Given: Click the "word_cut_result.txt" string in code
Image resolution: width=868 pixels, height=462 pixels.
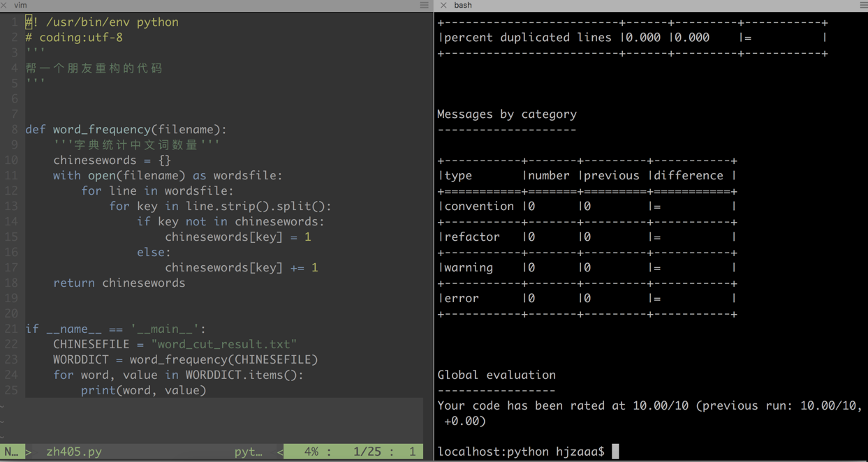Looking at the screenshot, I should point(224,344).
